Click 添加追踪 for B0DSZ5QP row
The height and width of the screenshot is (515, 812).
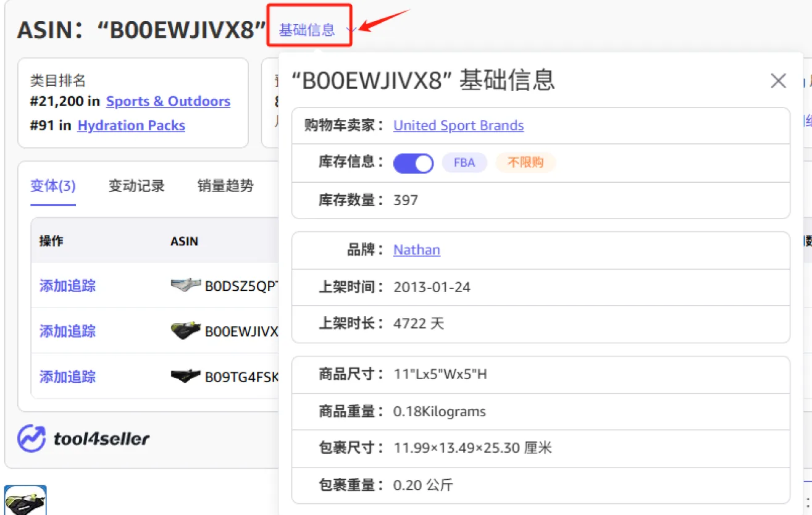point(68,285)
